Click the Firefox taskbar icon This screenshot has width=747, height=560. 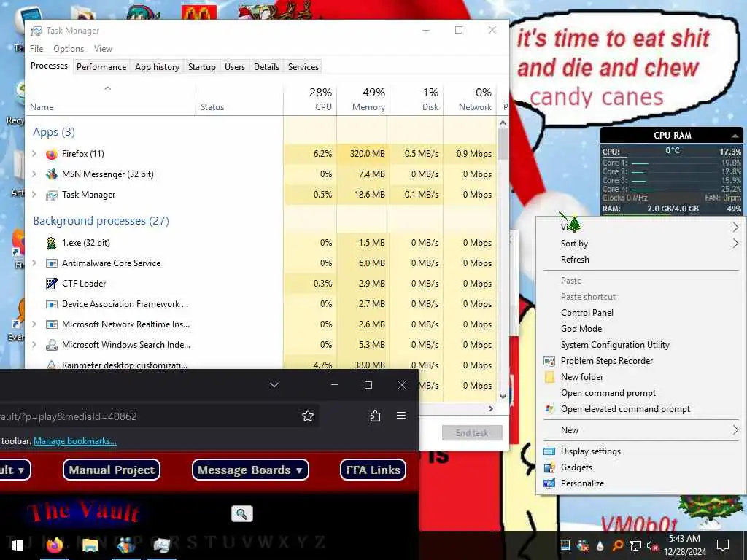tap(55, 545)
